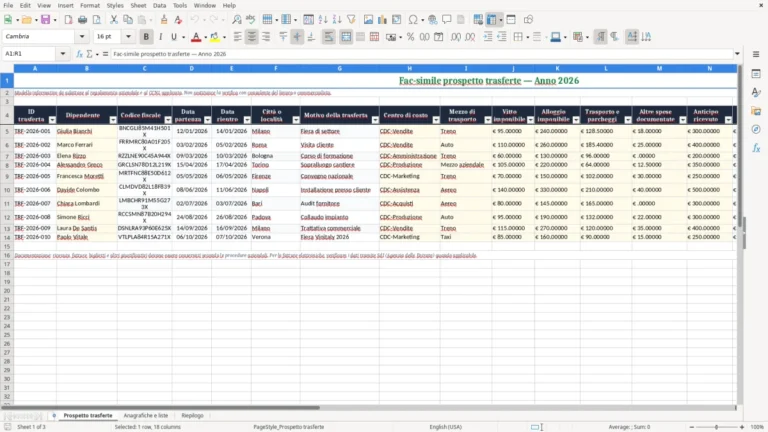Toggle Underline formatting
The width and height of the screenshot is (768, 432).
click(x=173, y=37)
